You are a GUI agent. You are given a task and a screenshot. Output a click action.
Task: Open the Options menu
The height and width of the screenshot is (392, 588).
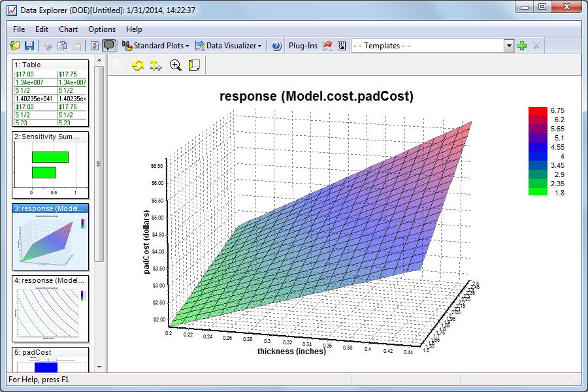point(102,29)
